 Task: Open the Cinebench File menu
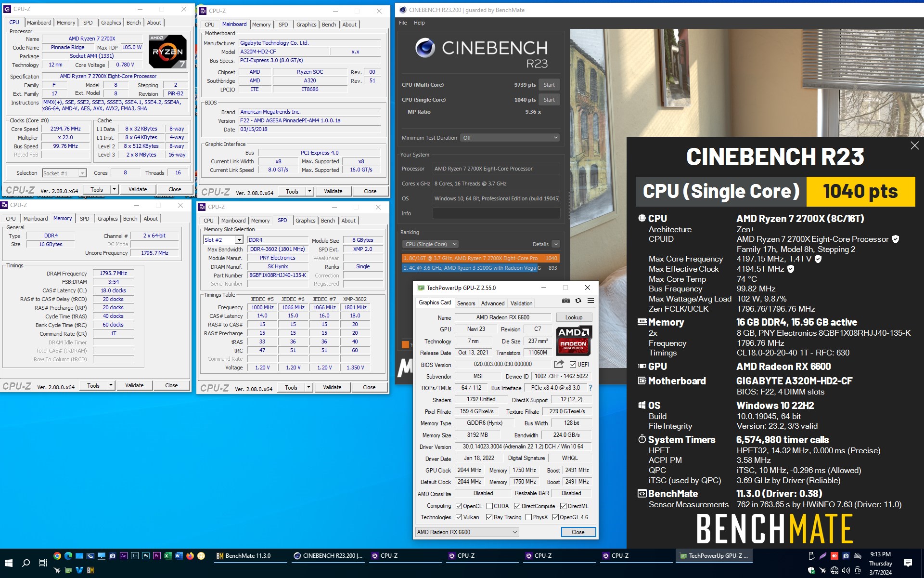pos(403,23)
